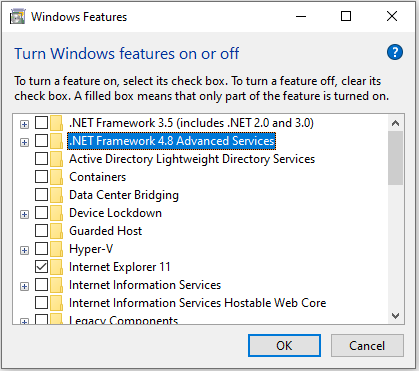
Task: Expand the .NET Framework 3.5 node
Action: pyautogui.click(x=24, y=125)
